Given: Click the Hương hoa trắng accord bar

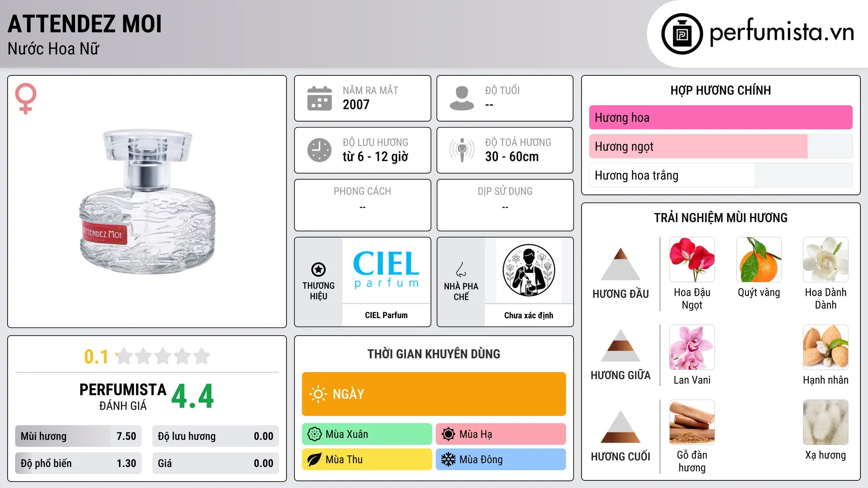Looking at the screenshot, I should [x=721, y=175].
